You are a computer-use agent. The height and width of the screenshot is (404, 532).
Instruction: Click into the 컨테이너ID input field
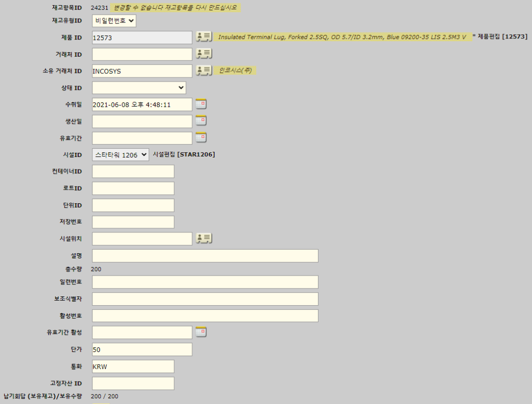point(133,172)
